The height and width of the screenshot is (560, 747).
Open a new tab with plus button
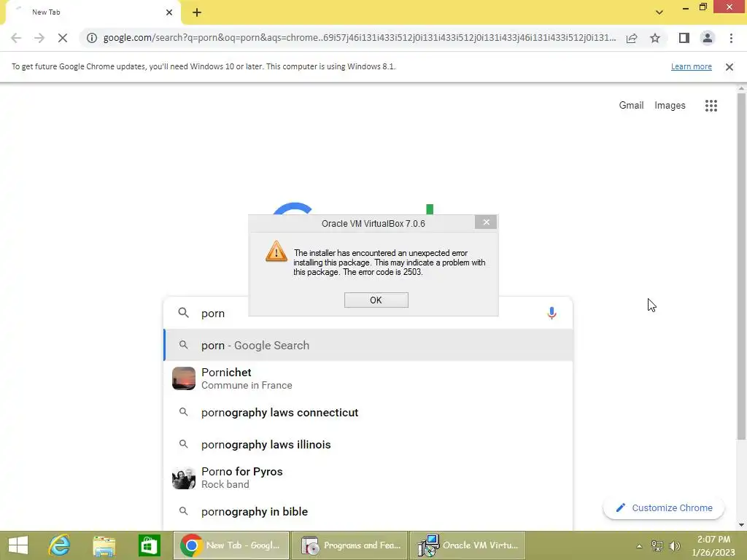(197, 12)
